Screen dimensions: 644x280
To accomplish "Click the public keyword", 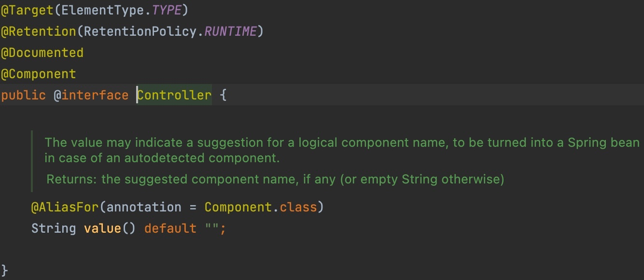I will coord(23,95).
